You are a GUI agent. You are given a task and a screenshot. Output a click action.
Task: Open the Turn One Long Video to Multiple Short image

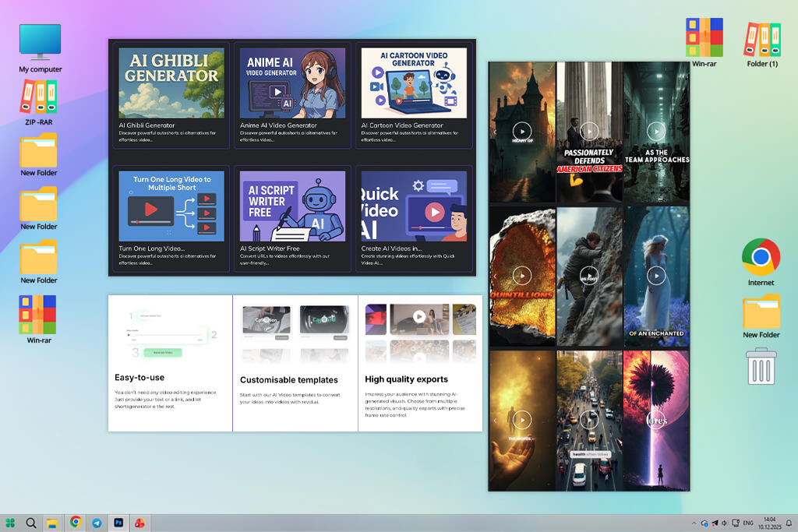[171, 206]
